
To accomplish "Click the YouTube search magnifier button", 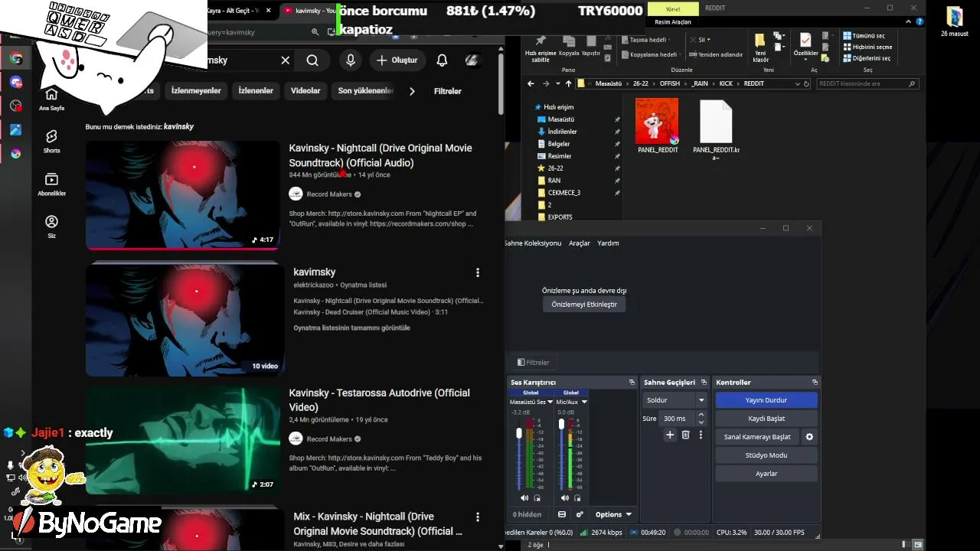I will coord(312,60).
